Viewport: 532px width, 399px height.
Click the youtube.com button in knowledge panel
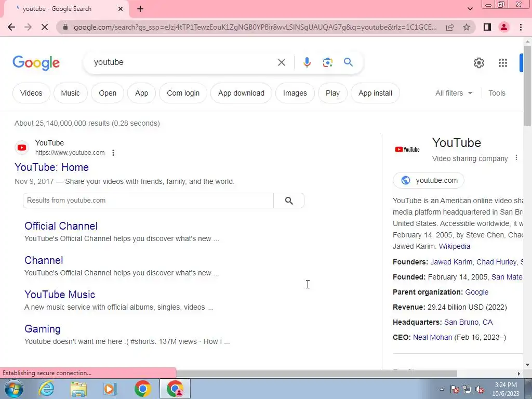pos(429,180)
